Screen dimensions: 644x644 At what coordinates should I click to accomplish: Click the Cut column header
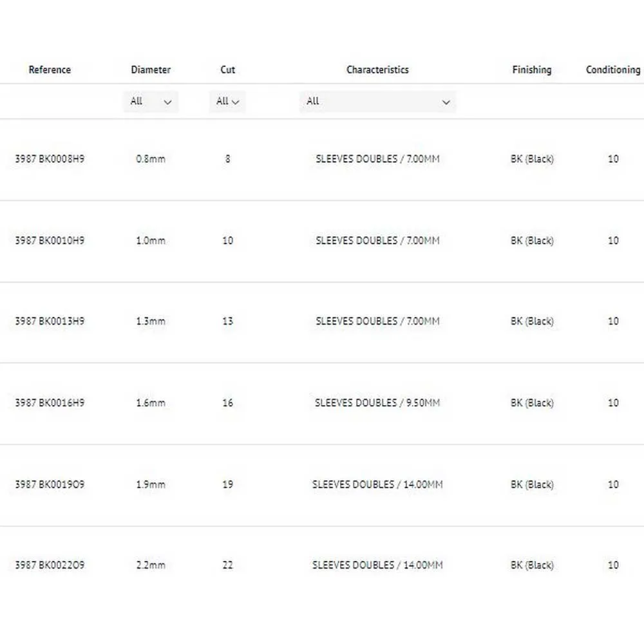tap(227, 70)
